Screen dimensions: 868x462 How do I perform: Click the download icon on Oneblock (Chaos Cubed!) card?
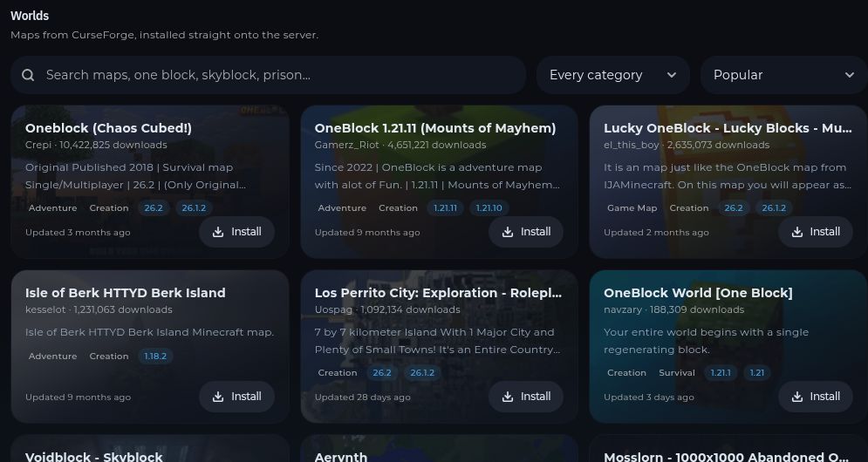218,232
